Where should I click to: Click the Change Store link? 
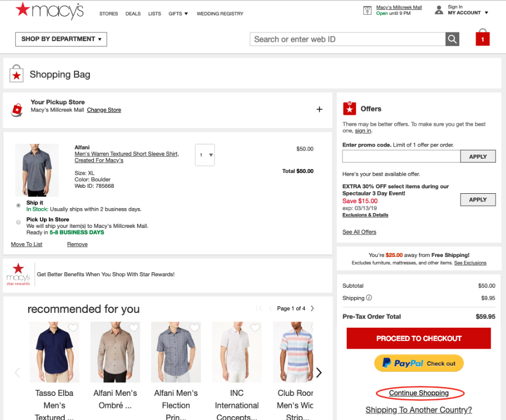[x=104, y=110]
